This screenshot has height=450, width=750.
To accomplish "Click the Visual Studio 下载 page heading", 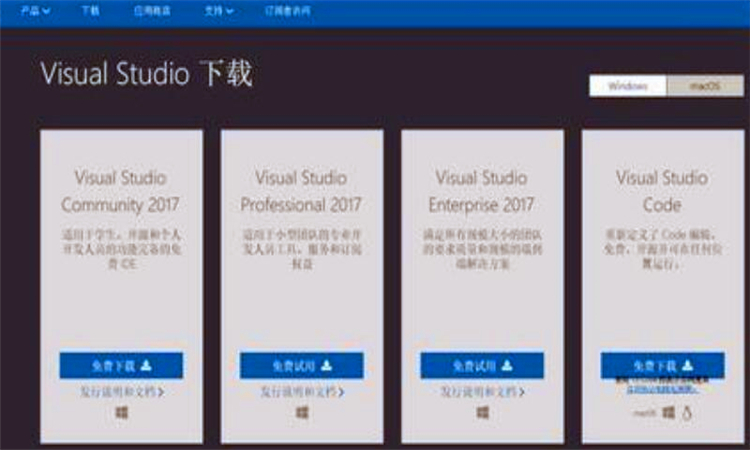I will [147, 74].
